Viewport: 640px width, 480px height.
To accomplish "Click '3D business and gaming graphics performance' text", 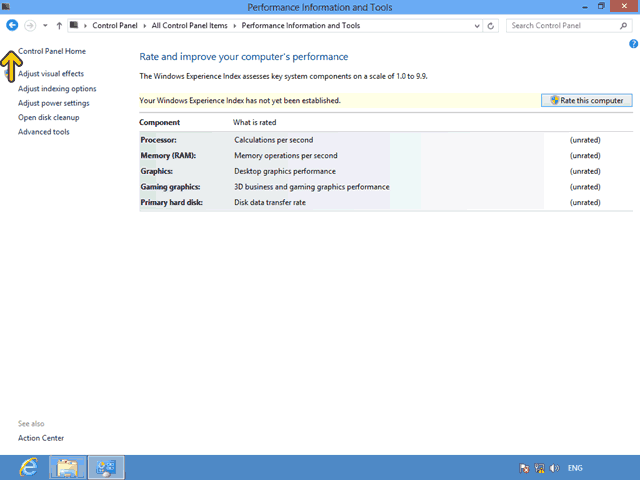I will click(312, 187).
